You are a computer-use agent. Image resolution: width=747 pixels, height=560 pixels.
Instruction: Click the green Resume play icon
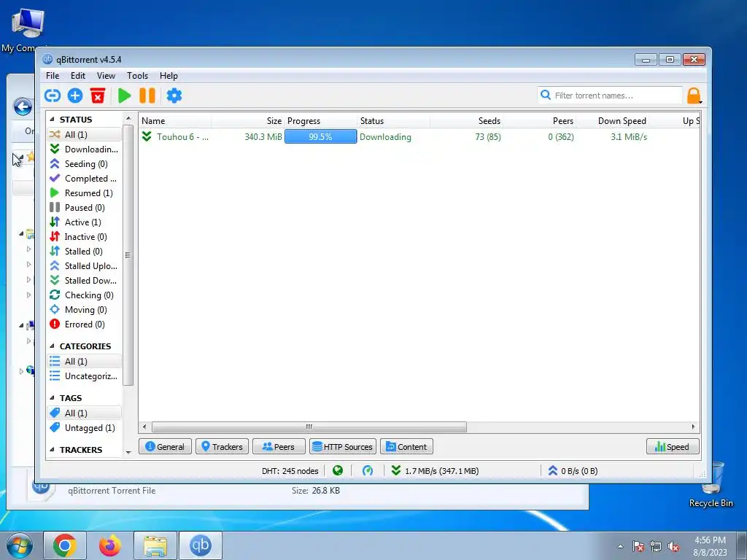(124, 96)
